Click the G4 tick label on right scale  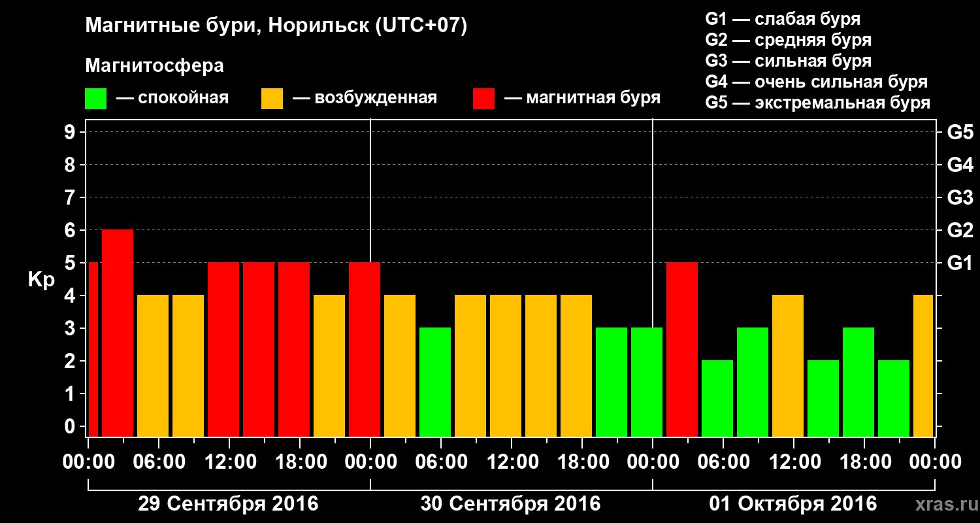[x=960, y=165]
